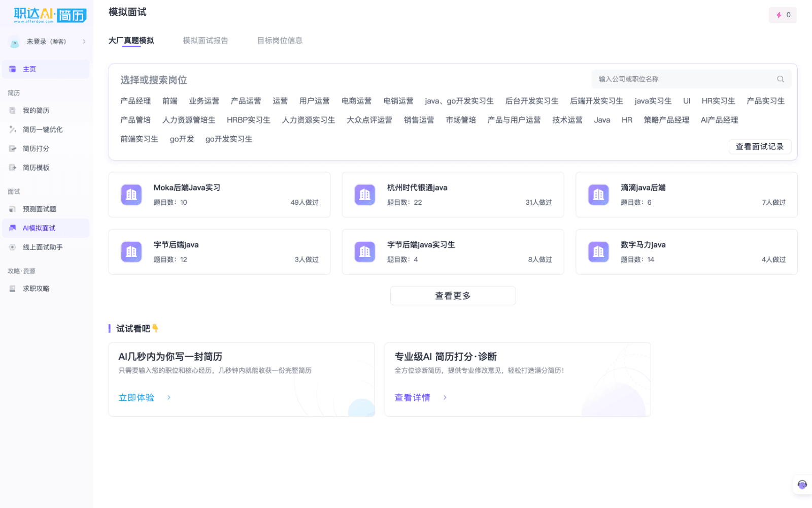Screen dimensions: 812x508
Task: Open the 专业级AI 简历打分·诊断 card heading
Action: pos(446,357)
